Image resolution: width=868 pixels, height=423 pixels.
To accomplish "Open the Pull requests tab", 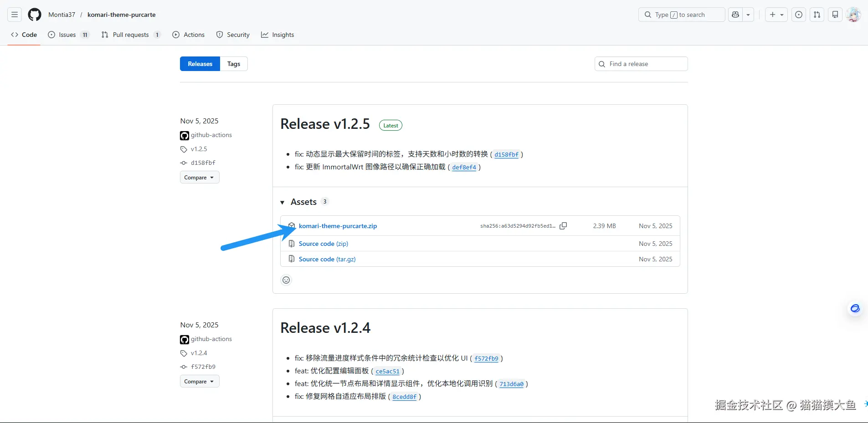I will 131,35.
